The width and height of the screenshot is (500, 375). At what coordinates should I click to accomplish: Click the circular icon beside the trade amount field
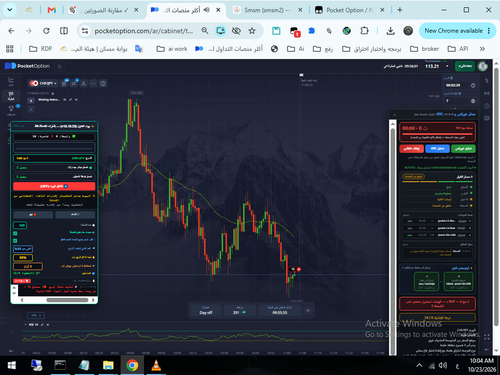point(473,101)
